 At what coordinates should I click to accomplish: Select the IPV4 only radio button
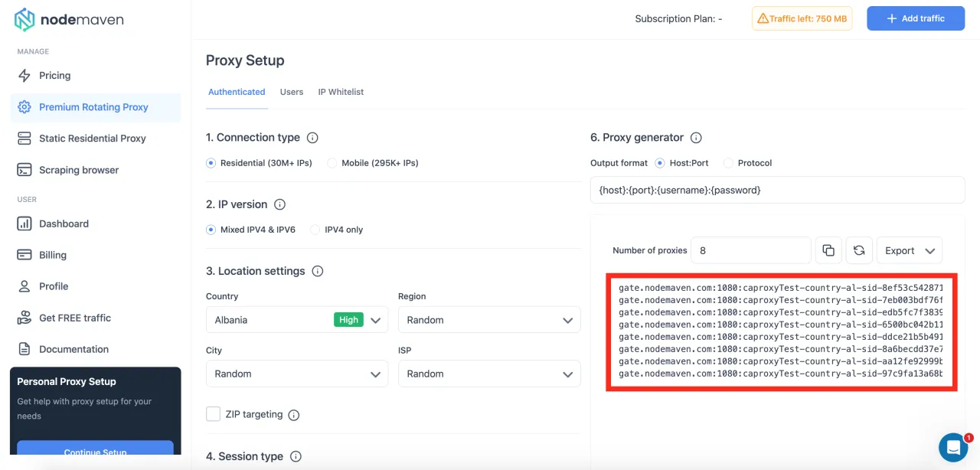point(315,230)
